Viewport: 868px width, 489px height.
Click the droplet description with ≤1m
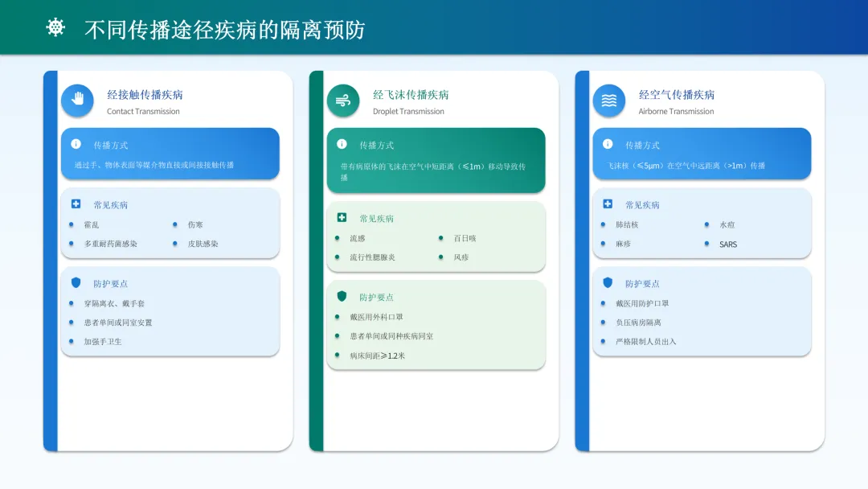click(433, 171)
